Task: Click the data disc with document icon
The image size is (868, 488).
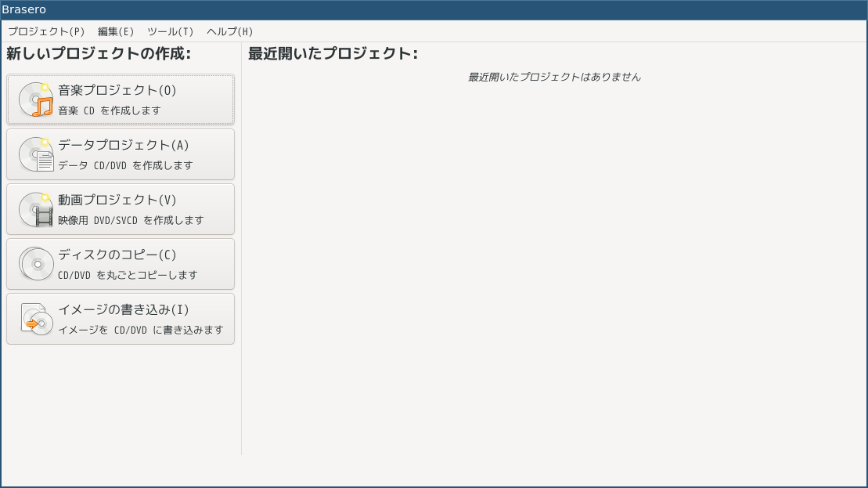Action: (36, 154)
